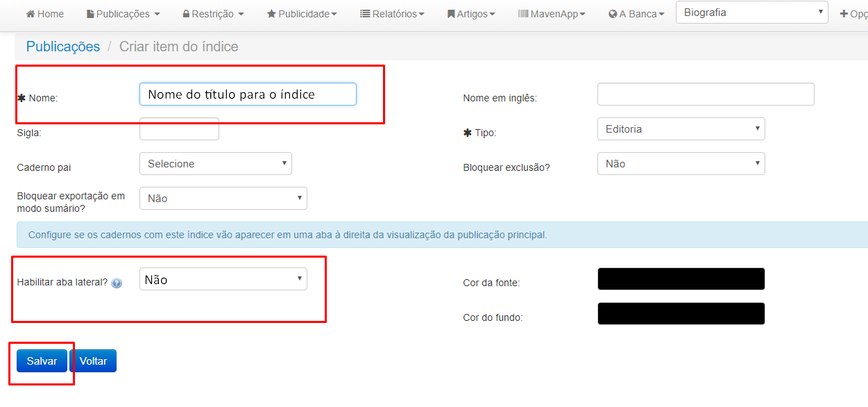Open the Publicações navbar dropdown
Screen dimensions: 868x407
point(123,14)
